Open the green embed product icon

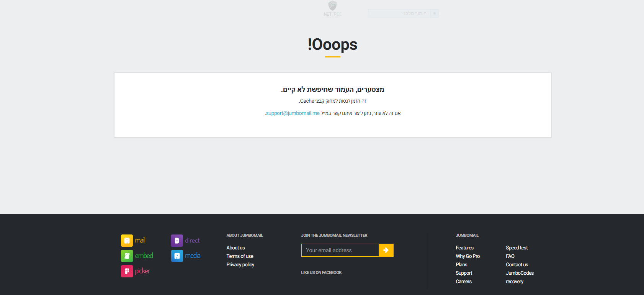127,256
